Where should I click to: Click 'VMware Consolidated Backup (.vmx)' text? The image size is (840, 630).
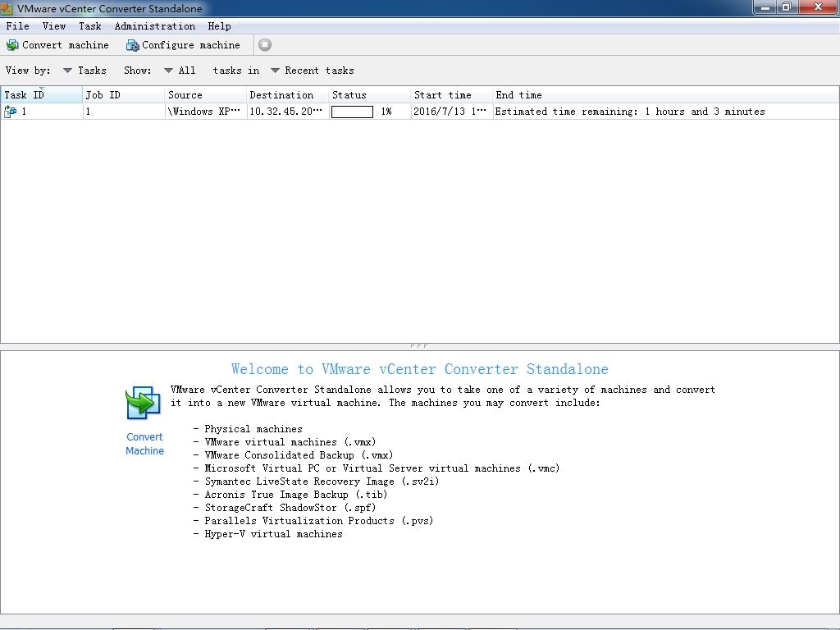coord(299,455)
